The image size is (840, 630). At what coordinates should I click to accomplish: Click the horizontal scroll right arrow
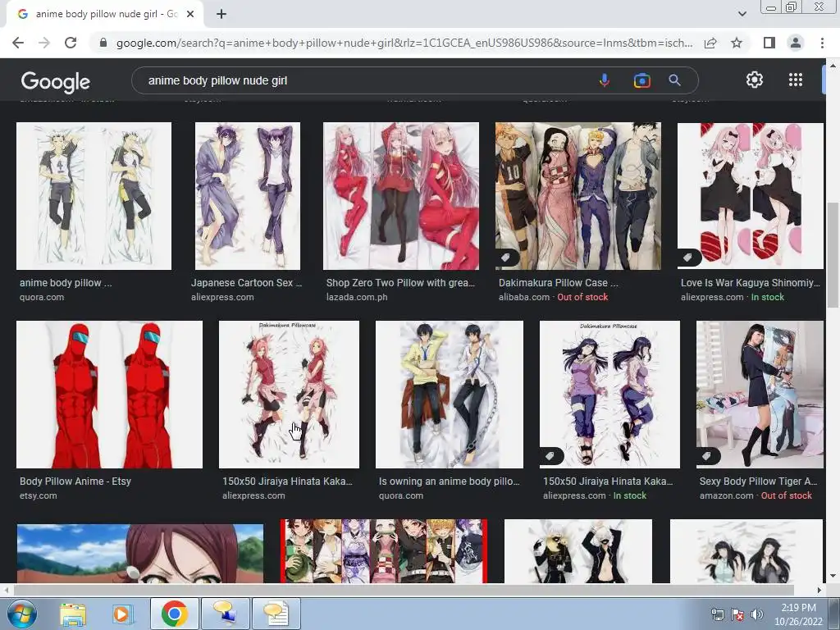[819, 590]
